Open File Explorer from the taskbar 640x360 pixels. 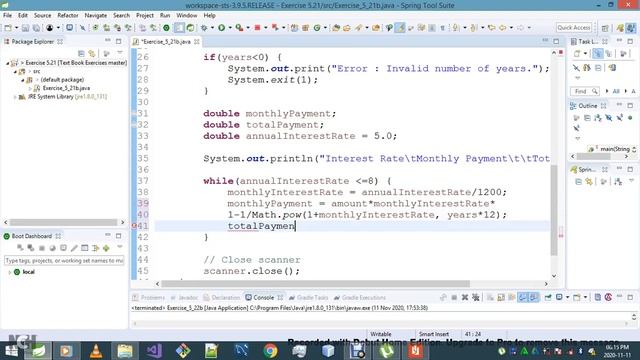125,351
